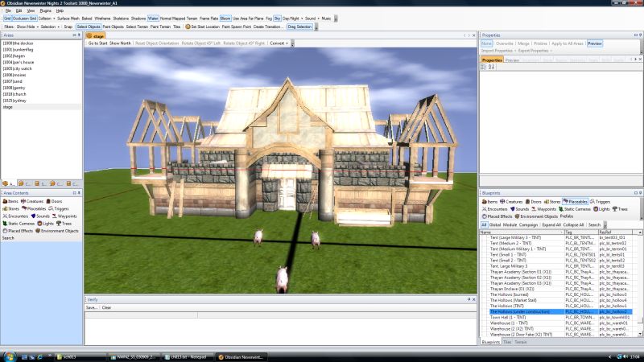
Task: Open the Convert dropdown
Action: coord(279,43)
